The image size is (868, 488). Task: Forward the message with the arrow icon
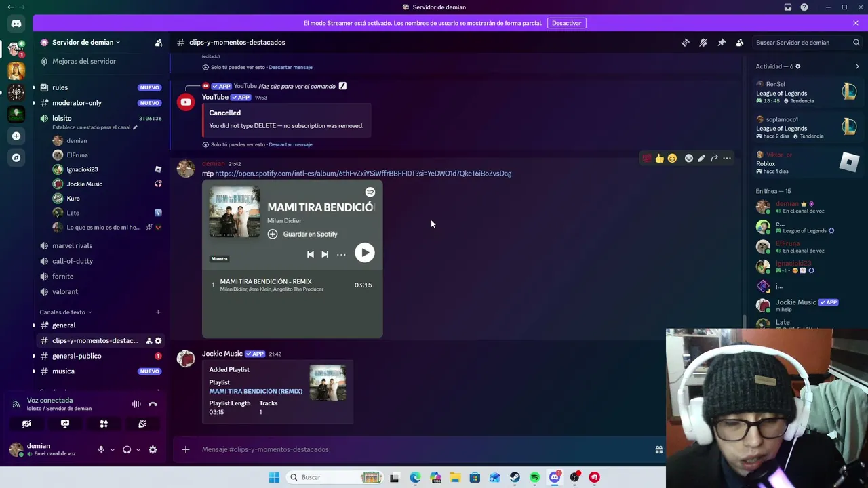[714, 159]
